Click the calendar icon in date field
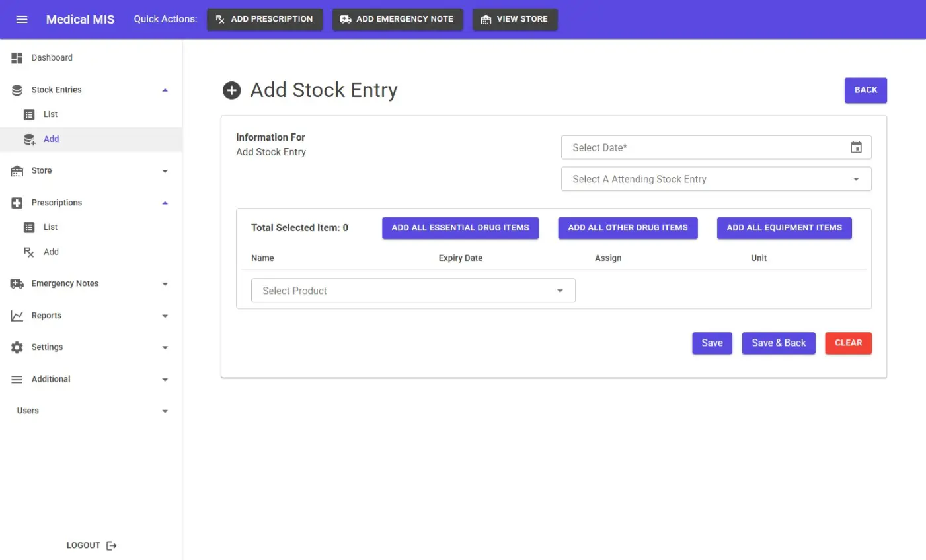926x560 pixels. click(855, 147)
